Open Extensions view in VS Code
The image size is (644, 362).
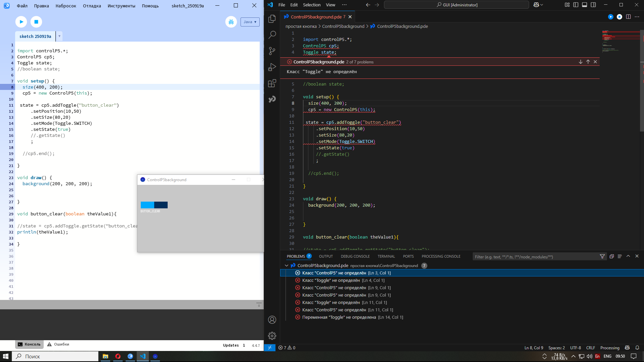(x=272, y=83)
